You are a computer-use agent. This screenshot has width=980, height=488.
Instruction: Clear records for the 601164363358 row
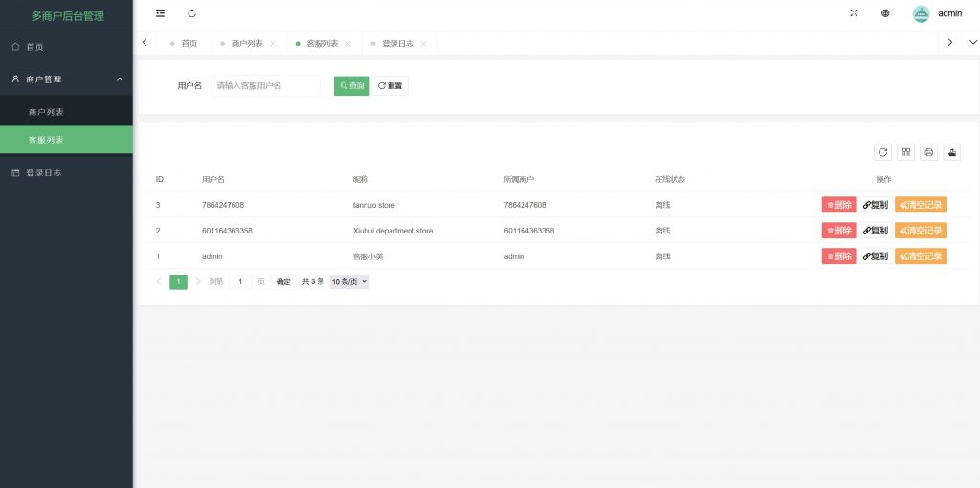(921, 231)
